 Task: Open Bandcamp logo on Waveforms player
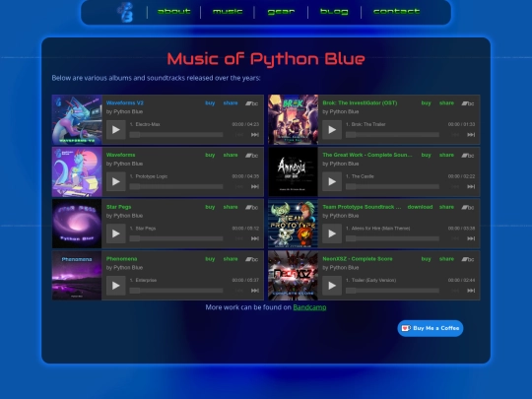pyautogui.click(x=252, y=156)
